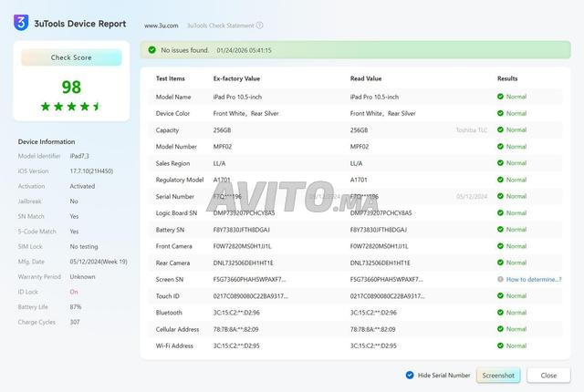Click the Front White, Rear Silver read value
This screenshot has height=392, width=584.
pos(383,113)
